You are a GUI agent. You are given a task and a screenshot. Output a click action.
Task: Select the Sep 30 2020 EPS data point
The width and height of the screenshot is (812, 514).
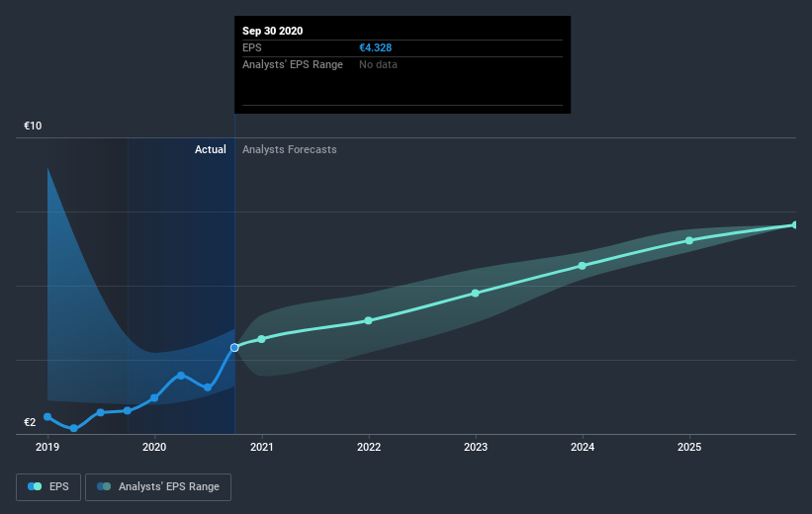click(234, 348)
